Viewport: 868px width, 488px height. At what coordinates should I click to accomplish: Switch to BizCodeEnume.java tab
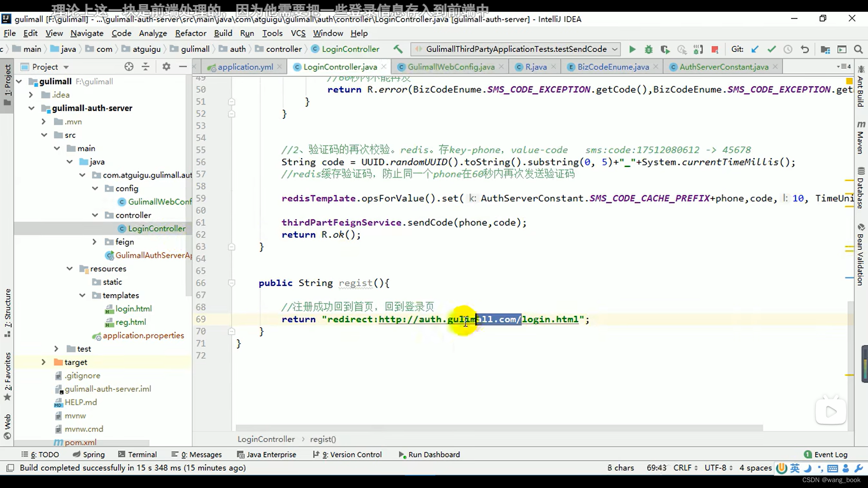(613, 67)
